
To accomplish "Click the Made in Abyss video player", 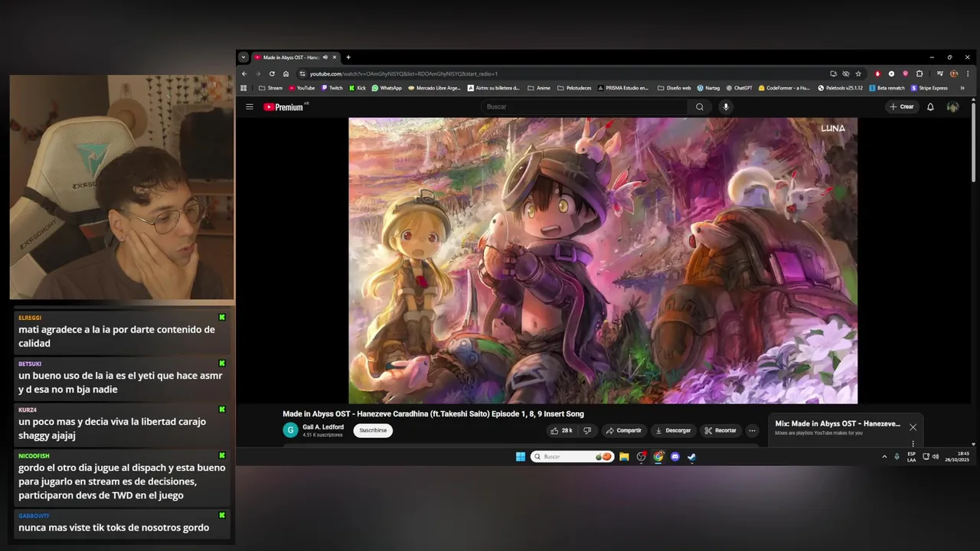I will click(x=603, y=260).
